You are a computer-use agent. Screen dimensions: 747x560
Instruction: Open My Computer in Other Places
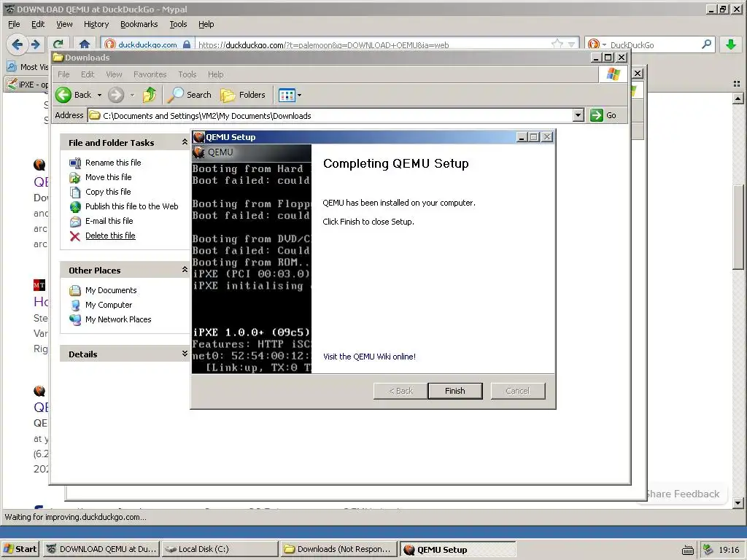tap(109, 306)
